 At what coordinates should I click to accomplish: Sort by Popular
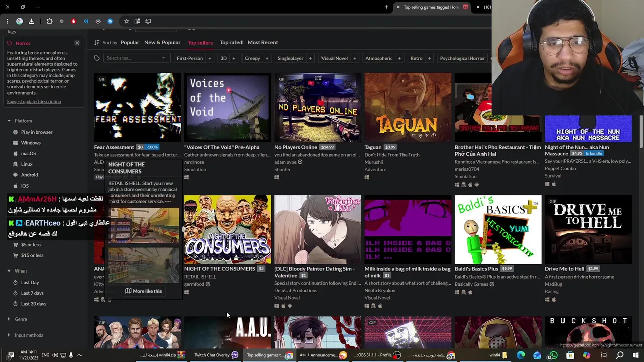pyautogui.click(x=130, y=43)
